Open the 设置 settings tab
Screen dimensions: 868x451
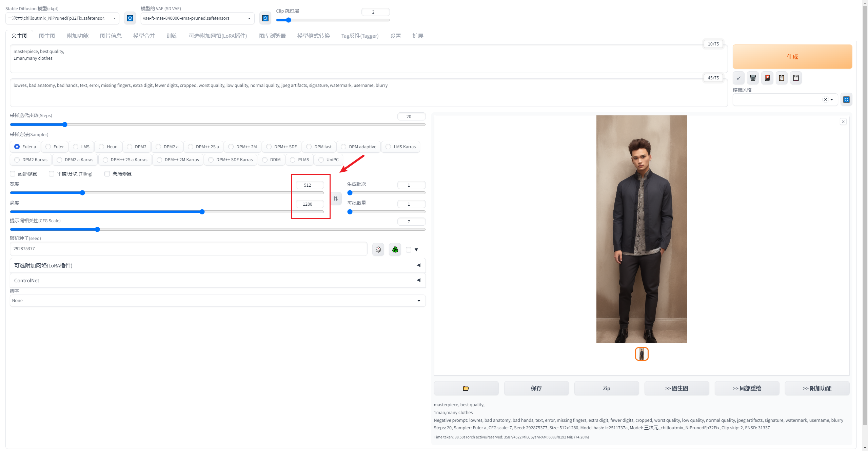(395, 36)
